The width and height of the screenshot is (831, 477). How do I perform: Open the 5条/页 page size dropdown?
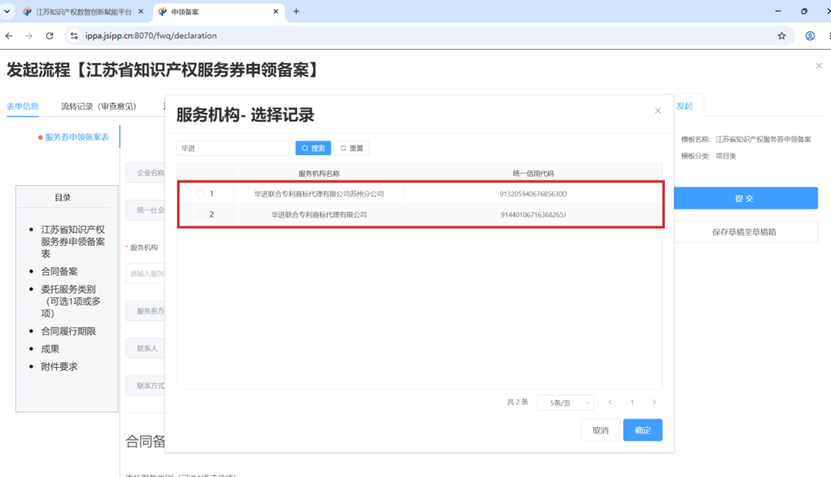click(x=565, y=403)
